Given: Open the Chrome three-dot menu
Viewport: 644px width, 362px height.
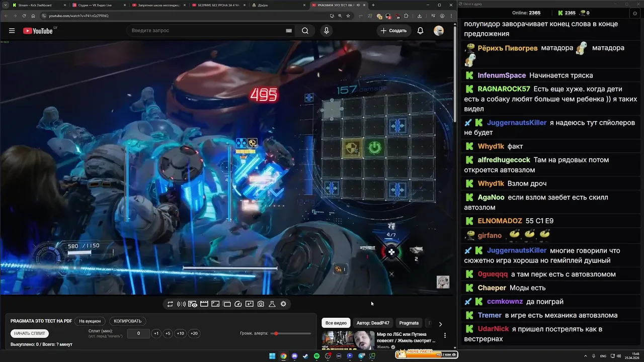Looking at the screenshot, I should (x=451, y=16).
